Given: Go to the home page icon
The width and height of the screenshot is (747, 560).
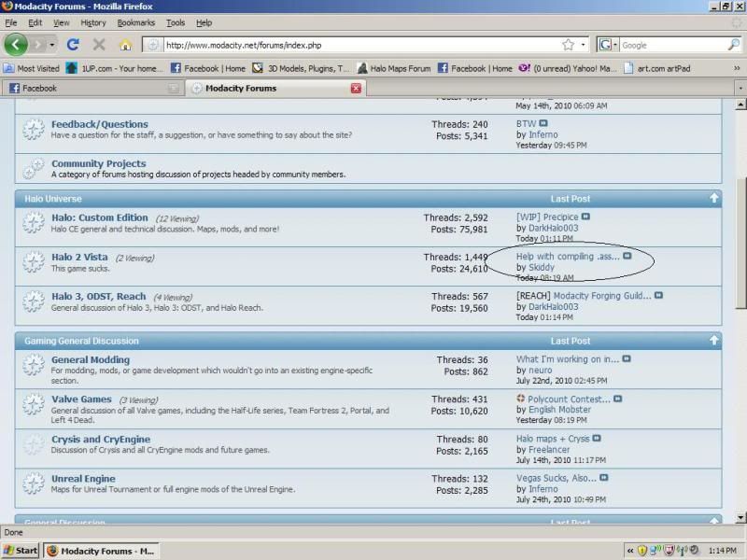Looking at the screenshot, I should pos(125,45).
